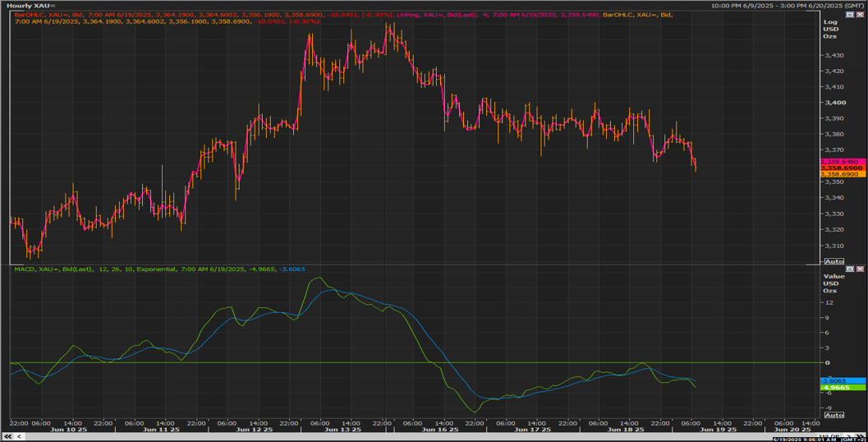Close the MACD indicator pane

860,269
